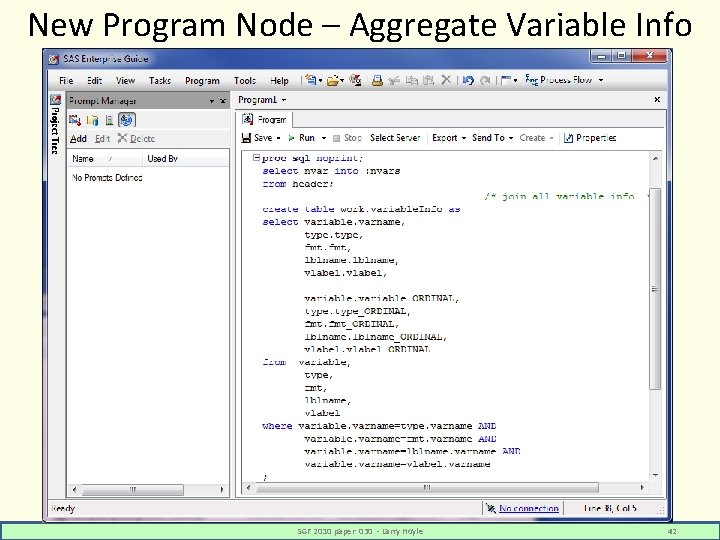Click the Open folder toolbar icon
Viewport: 720px width, 540px height.
point(332,80)
